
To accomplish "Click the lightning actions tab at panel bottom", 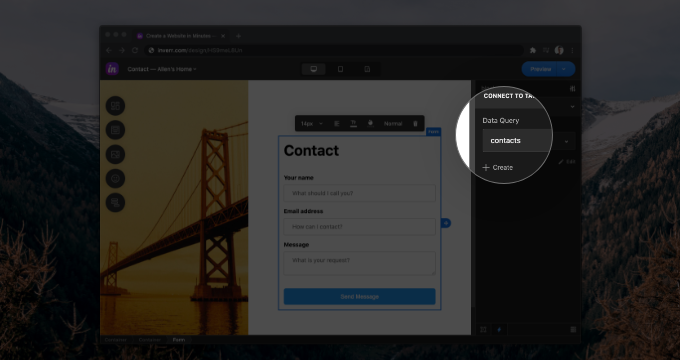I will click(499, 330).
